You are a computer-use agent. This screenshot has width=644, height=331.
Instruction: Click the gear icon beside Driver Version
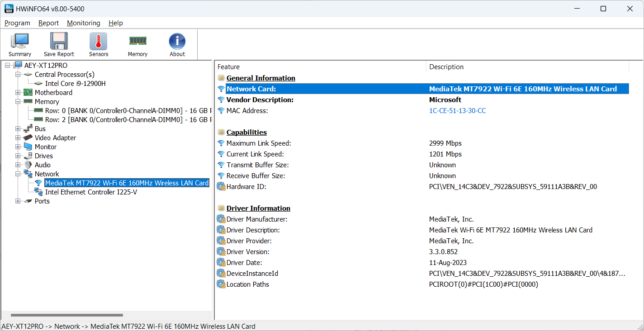221,251
